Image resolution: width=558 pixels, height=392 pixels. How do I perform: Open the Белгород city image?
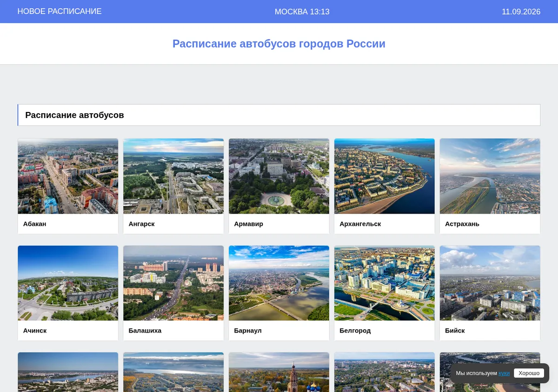click(385, 283)
